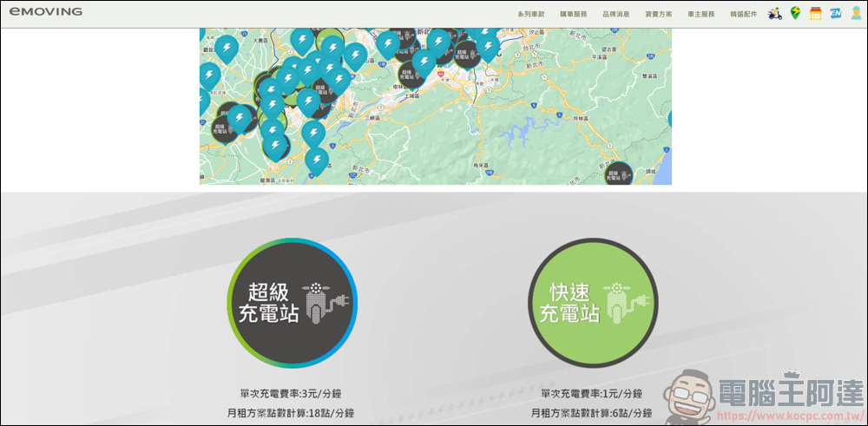
Task: Click the scooter rider icon in header
Action: coord(775,13)
